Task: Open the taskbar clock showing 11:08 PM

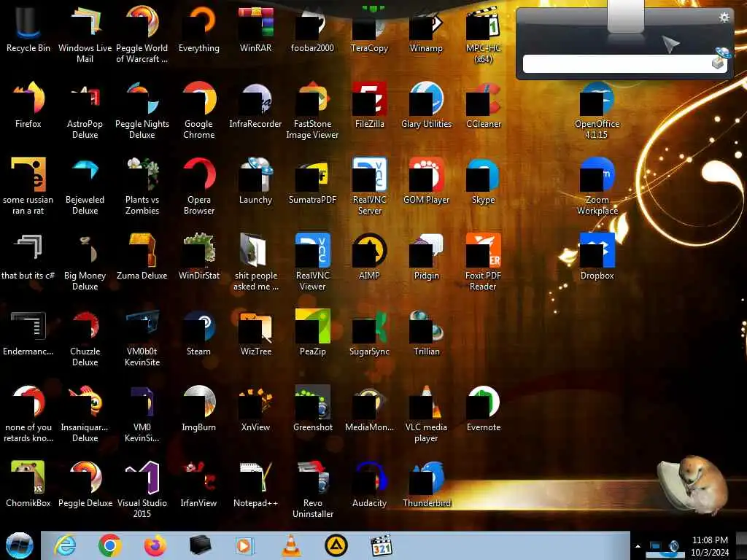Action: 710,545
